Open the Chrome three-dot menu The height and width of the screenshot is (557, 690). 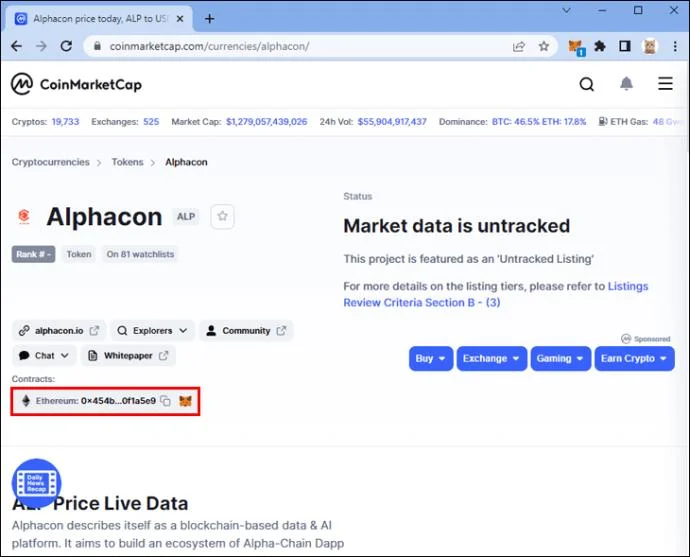point(675,46)
